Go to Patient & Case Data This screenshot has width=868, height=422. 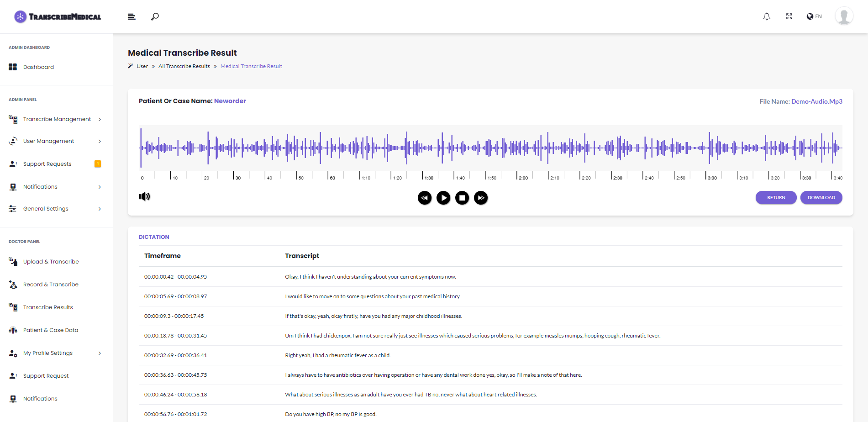point(51,330)
